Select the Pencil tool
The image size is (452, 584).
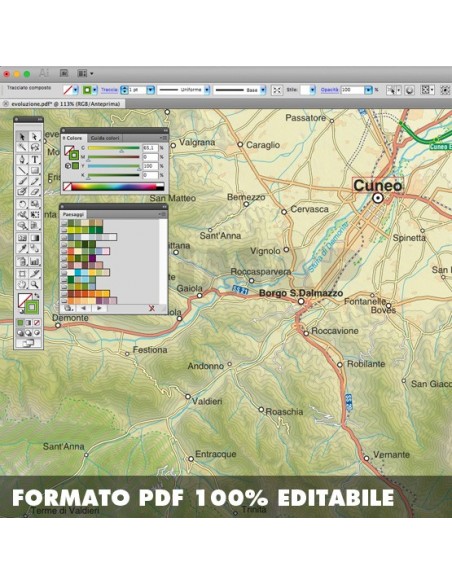(34, 181)
